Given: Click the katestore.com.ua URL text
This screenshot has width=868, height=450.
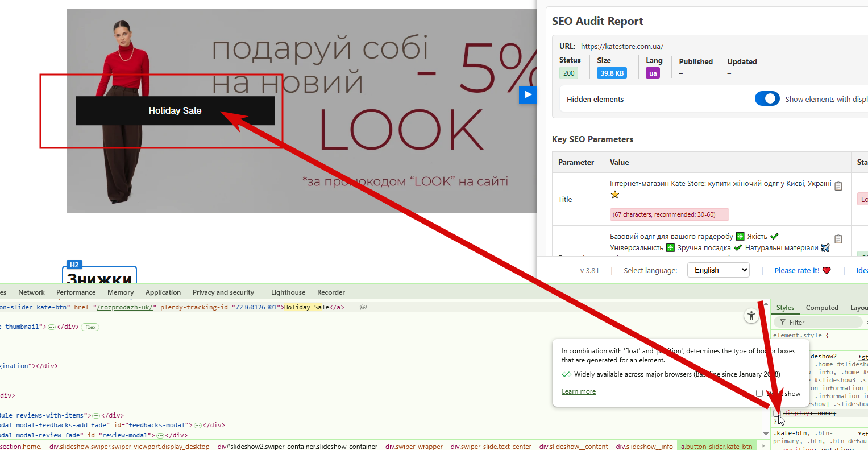Looking at the screenshot, I should [622, 46].
